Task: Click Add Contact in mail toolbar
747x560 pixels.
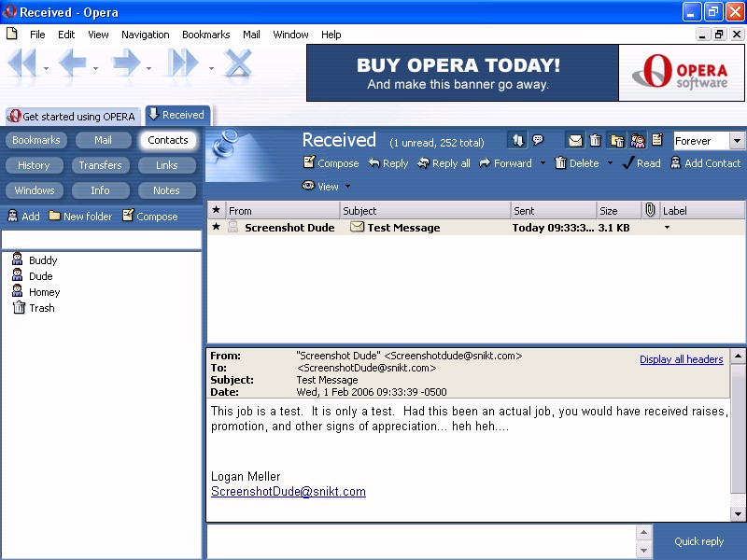Action: pos(706,162)
